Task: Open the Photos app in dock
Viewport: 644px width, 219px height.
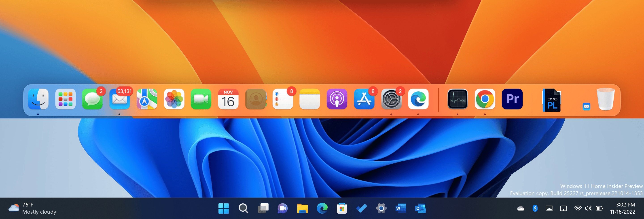Action: [174, 99]
